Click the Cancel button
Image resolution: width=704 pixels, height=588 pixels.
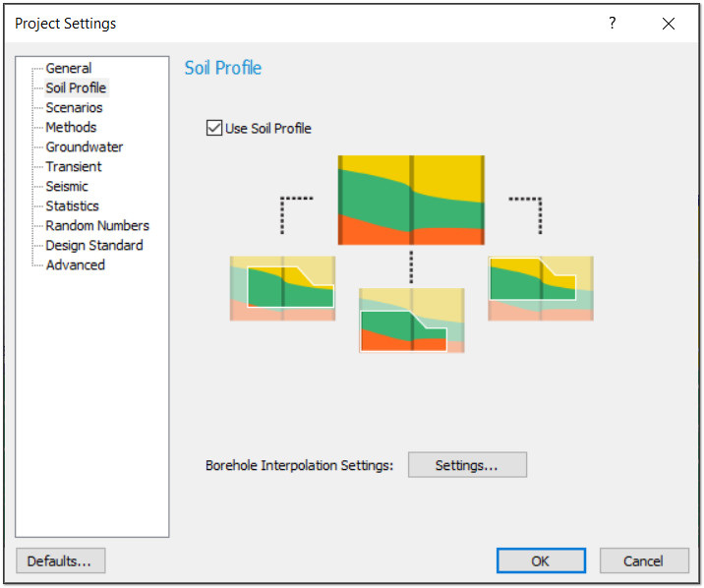(644, 560)
